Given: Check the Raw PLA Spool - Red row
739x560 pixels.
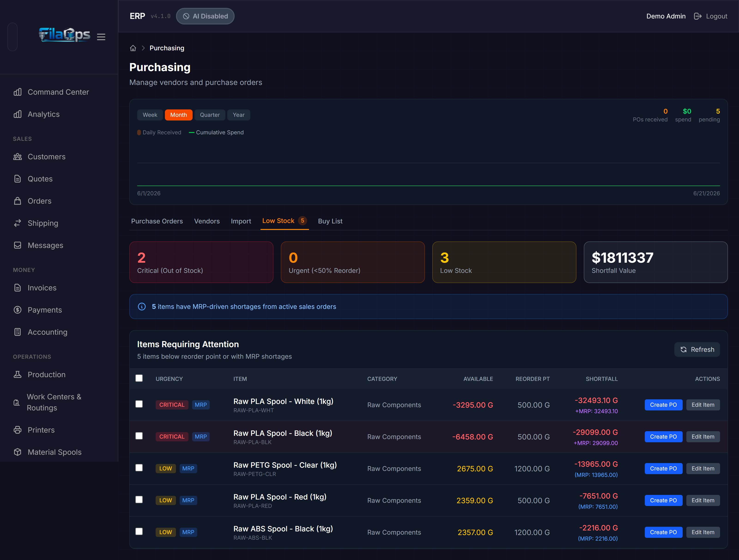Looking at the screenshot, I should pyautogui.click(x=139, y=500).
